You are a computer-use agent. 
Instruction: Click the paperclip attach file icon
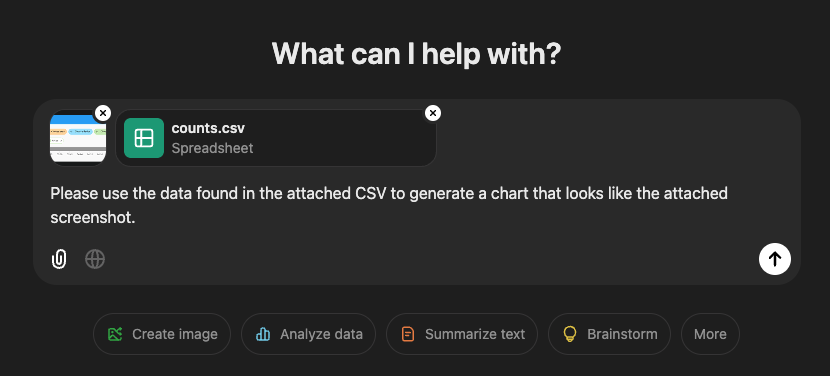(x=59, y=259)
